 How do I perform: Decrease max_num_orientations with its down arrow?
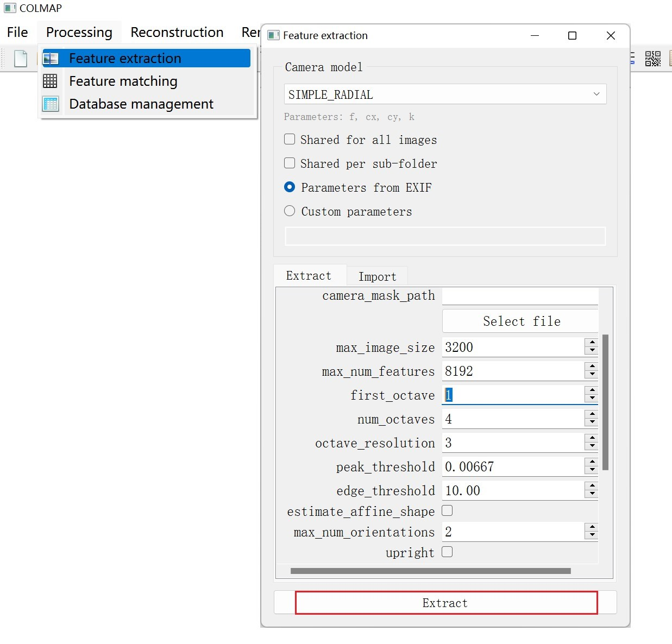[592, 535]
